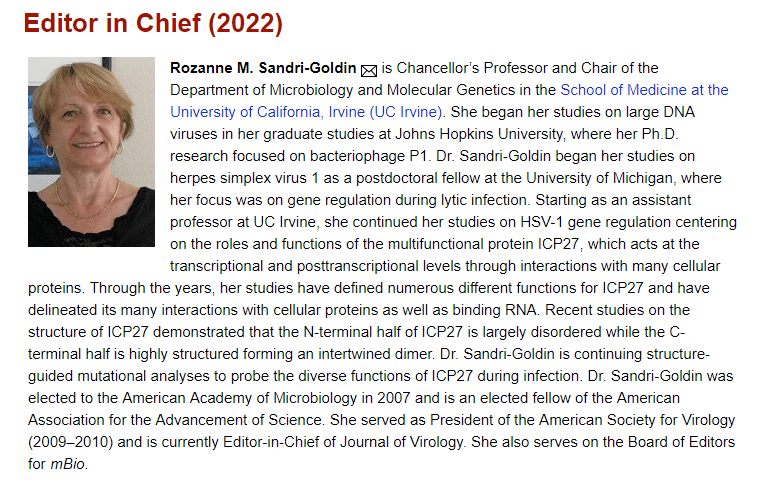This screenshot has width=773, height=484.
Task: Click the email envelope icon beside Rozanne's name
Action: pos(367,69)
